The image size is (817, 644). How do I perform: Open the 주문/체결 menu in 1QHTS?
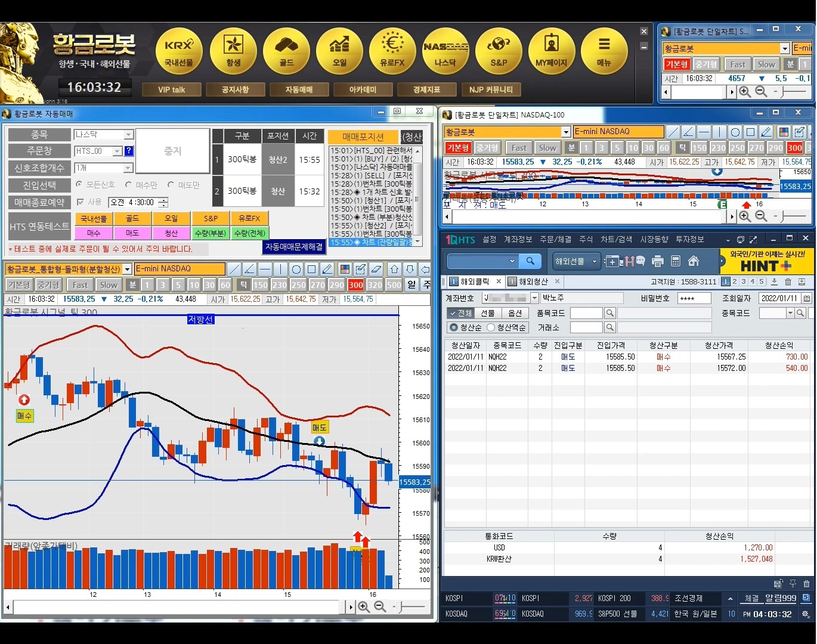pos(555,239)
